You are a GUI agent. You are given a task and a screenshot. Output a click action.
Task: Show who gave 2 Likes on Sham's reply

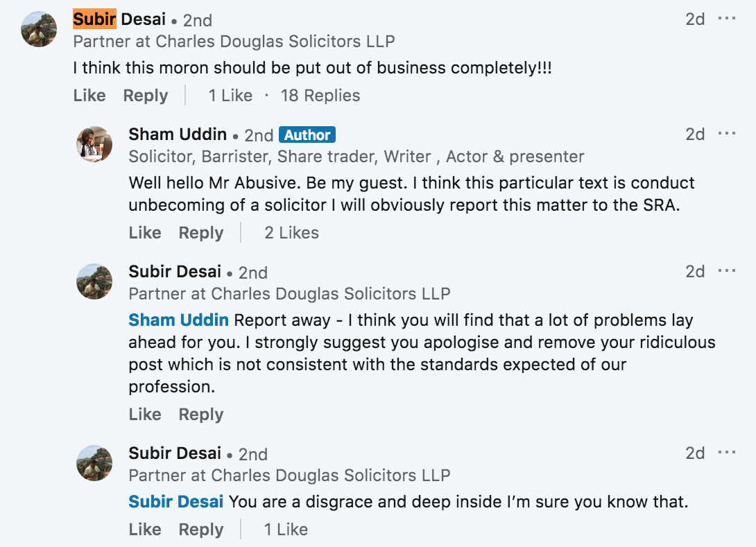291,233
